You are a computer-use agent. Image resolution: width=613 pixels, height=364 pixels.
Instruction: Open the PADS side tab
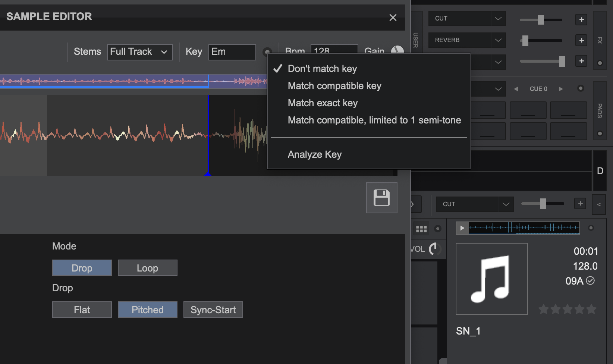600,110
